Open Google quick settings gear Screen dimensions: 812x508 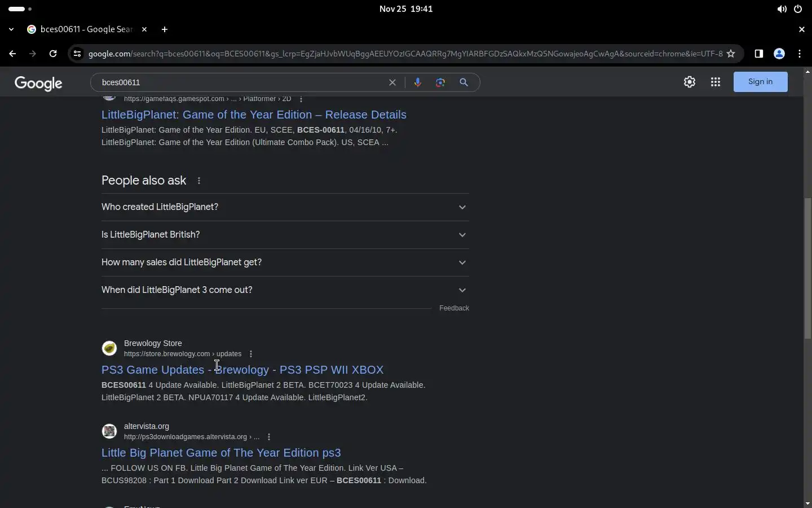click(690, 82)
